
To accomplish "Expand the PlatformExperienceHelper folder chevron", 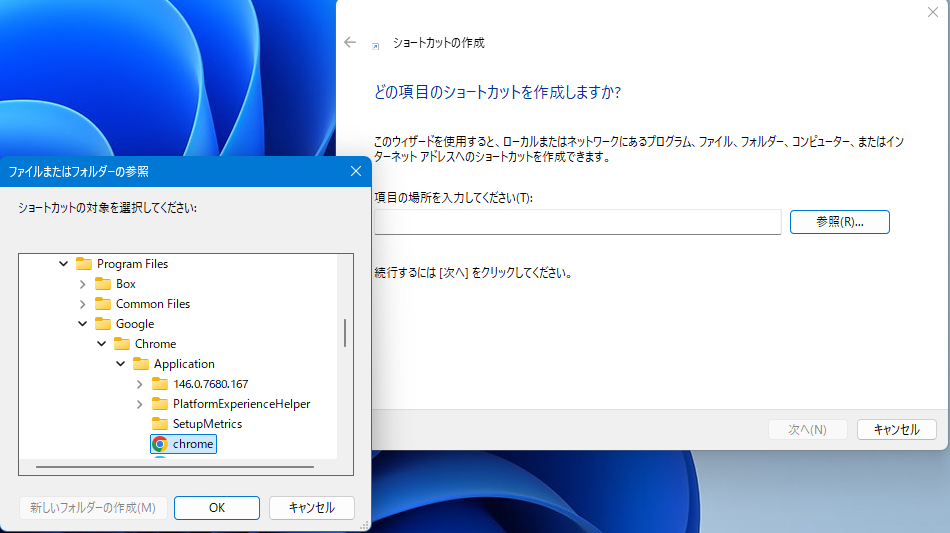I will coord(139,404).
